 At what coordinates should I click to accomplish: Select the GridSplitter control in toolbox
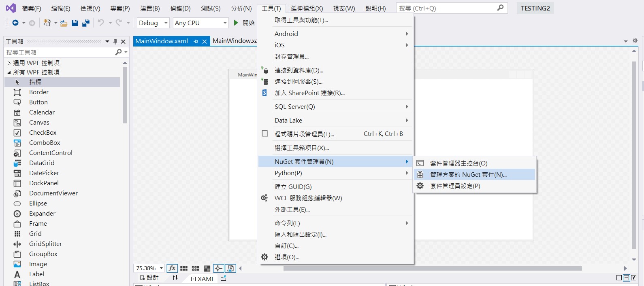pos(62,244)
